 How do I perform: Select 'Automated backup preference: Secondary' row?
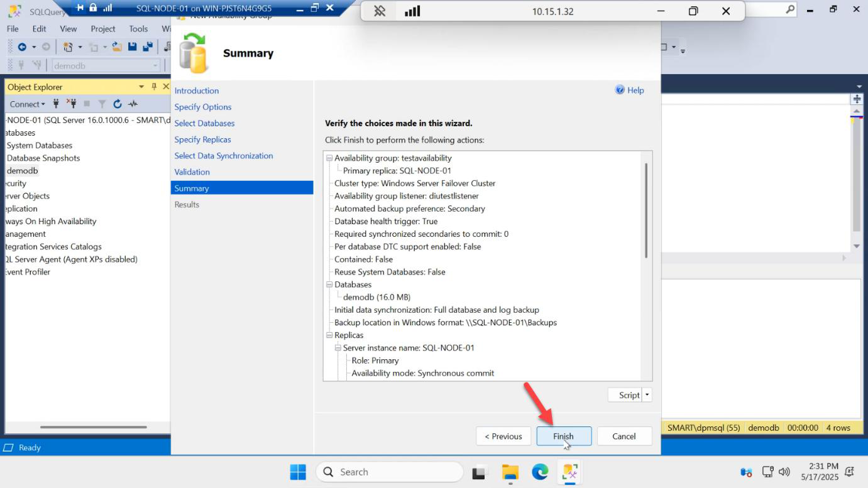click(x=410, y=209)
